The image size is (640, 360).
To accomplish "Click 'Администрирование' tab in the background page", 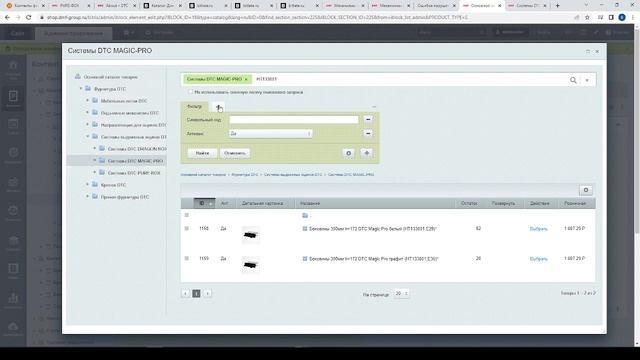I will point(73,33).
